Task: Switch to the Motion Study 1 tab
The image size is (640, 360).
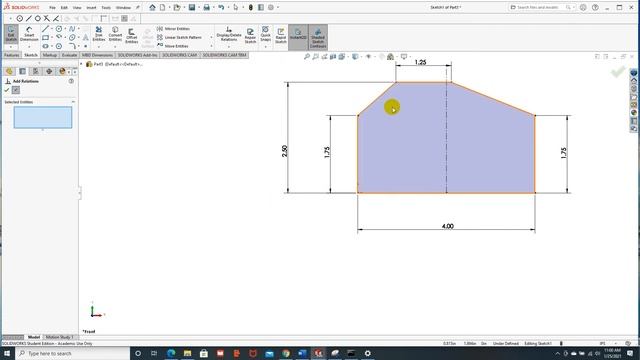Action: click(60, 337)
